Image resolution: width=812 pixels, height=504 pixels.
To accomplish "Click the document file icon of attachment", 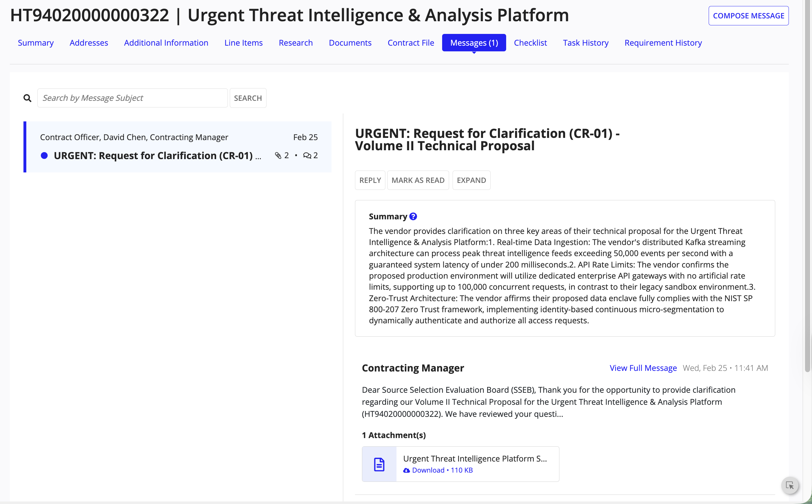I will 379,464.
